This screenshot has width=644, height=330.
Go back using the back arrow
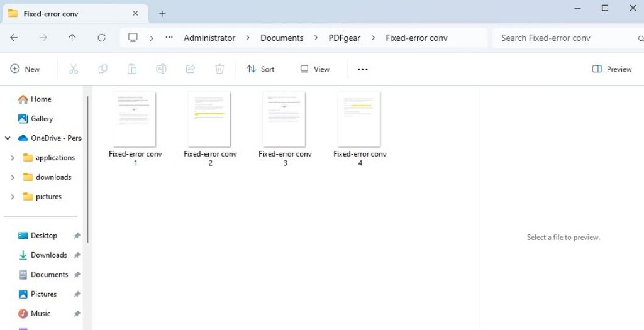point(14,38)
